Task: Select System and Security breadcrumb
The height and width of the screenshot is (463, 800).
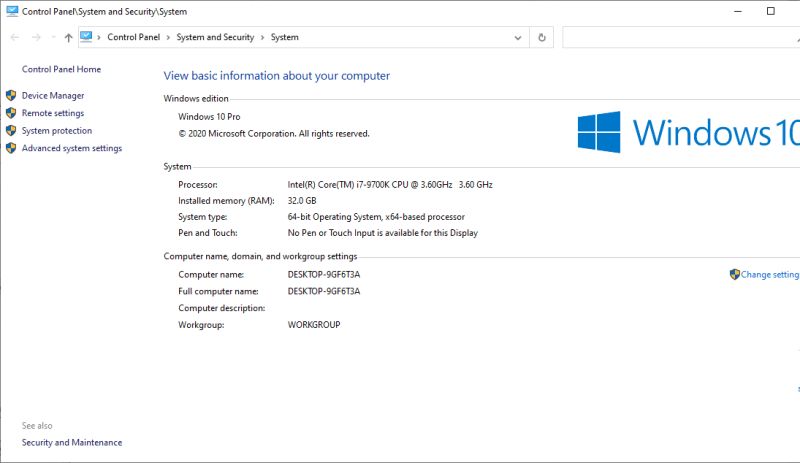Action: [215, 37]
